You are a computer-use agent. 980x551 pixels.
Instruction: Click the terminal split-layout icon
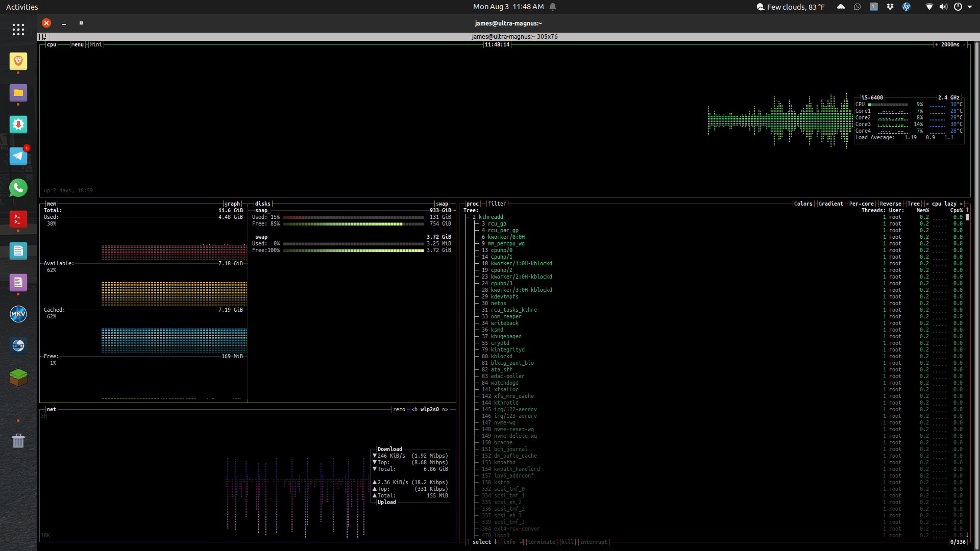point(43,37)
